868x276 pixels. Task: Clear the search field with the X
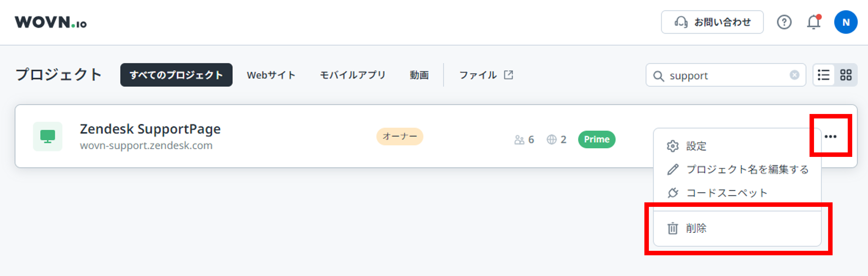coord(795,75)
